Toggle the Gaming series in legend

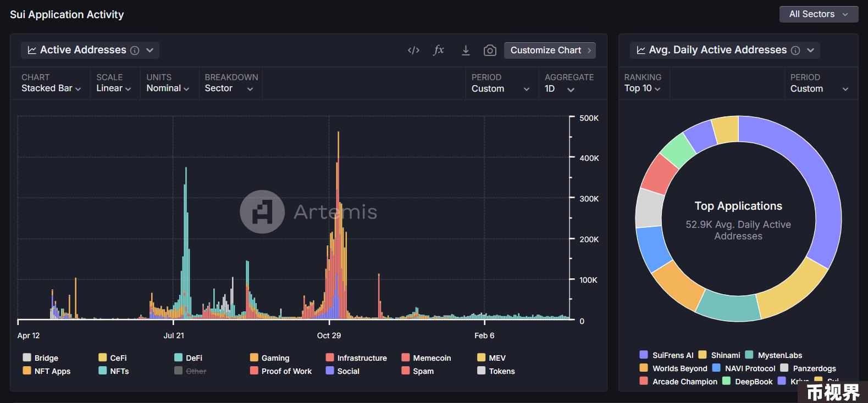(x=270, y=358)
